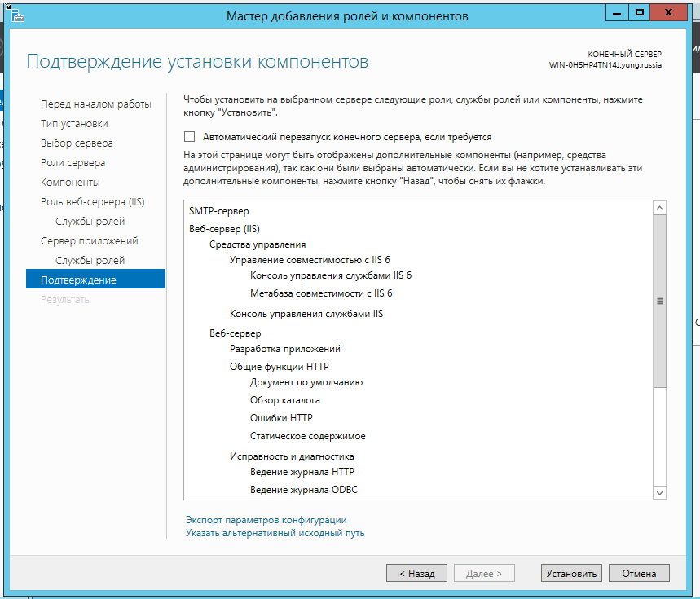Open 'Службы ролей' under Сервер приложений

click(90, 261)
